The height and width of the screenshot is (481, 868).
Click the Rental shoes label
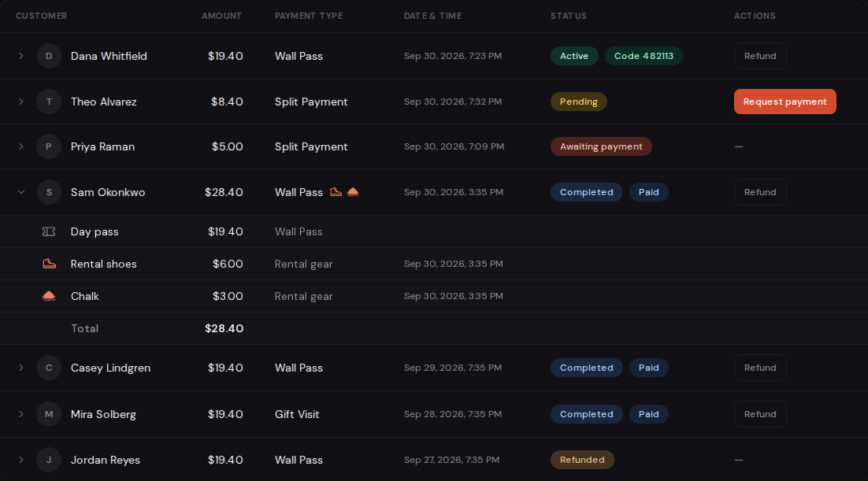tap(103, 264)
